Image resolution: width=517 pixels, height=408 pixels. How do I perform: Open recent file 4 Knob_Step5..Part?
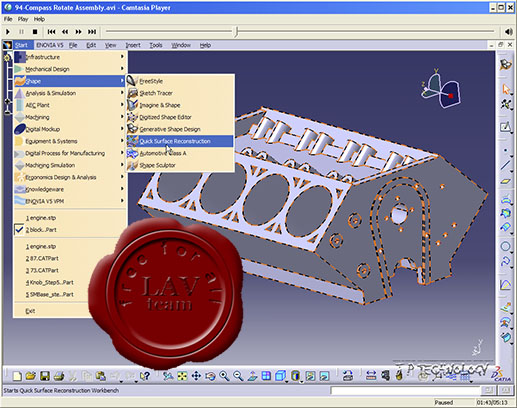50,282
